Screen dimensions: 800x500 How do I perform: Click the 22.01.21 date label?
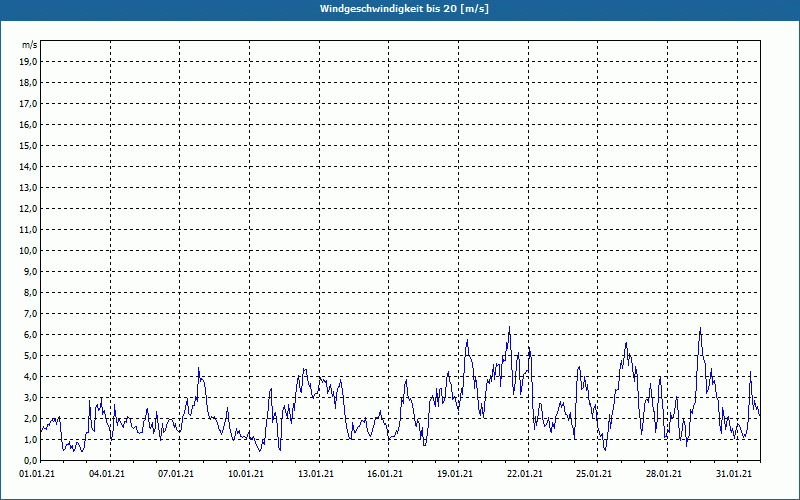click(524, 474)
